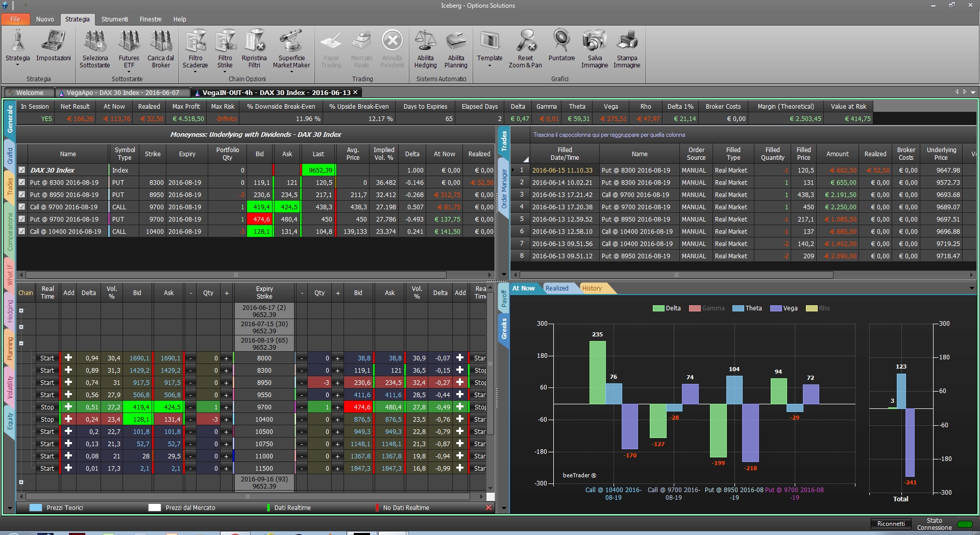Click the Vega legend color swatch
This screenshot has width=980, height=535.
(x=776, y=308)
